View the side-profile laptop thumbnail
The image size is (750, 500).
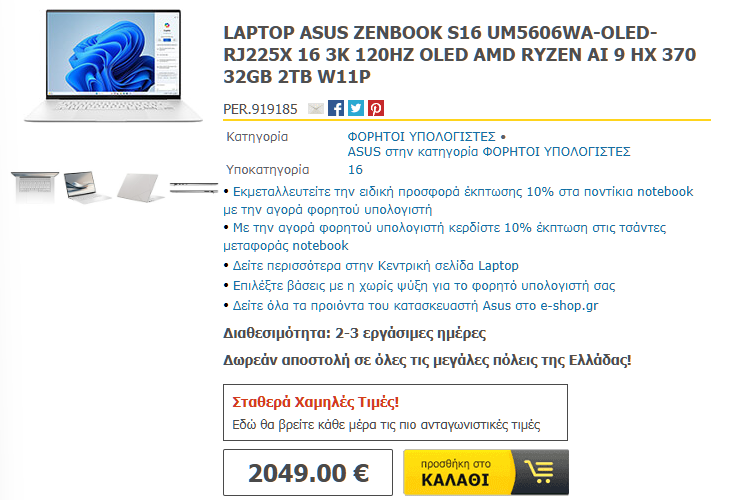194,188
